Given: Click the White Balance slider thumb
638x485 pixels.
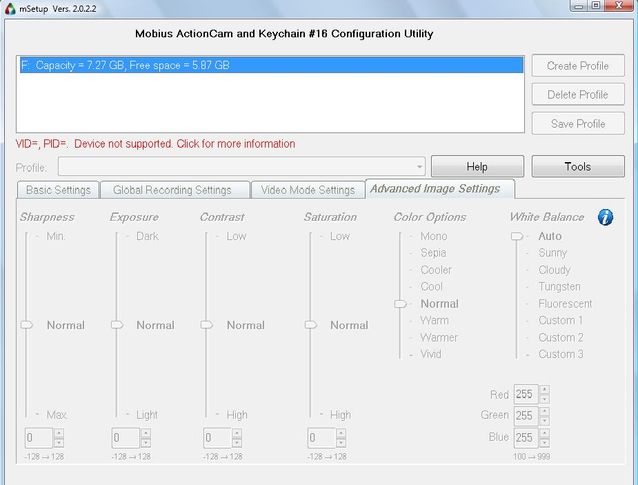Looking at the screenshot, I should click(x=517, y=236).
